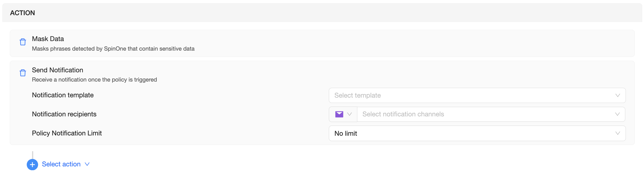The width and height of the screenshot is (644, 175).
Task: Click the Select action link
Action: pos(61,164)
